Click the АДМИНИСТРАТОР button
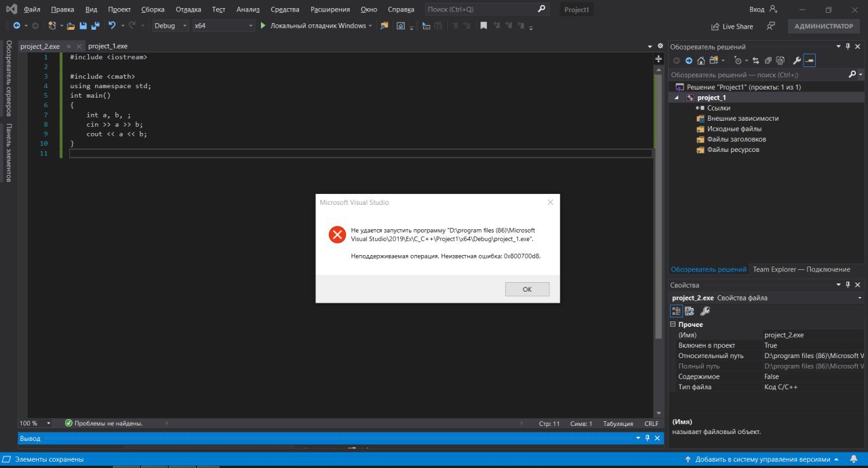Viewport: 868px width, 468px height. pyautogui.click(x=824, y=26)
